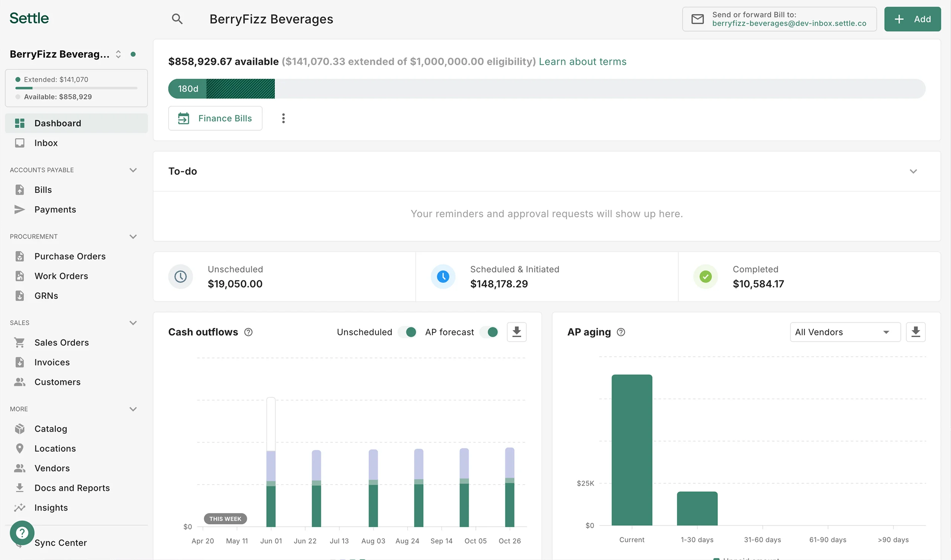
Task: Click the Unscheduled clock icon
Action: pos(181,277)
